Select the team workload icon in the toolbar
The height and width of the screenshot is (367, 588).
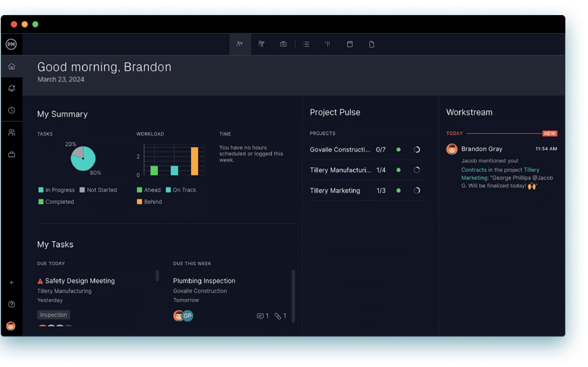click(x=261, y=44)
